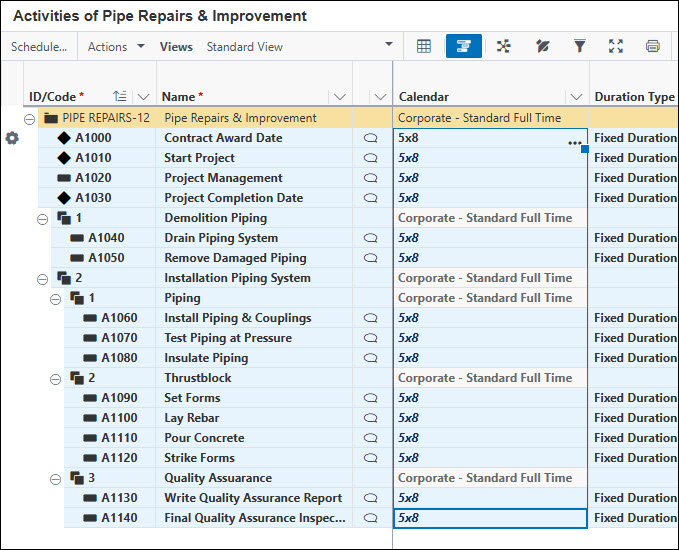Click the sort icon in ID/Code header
This screenshot has height=550, width=679.
tap(120, 96)
